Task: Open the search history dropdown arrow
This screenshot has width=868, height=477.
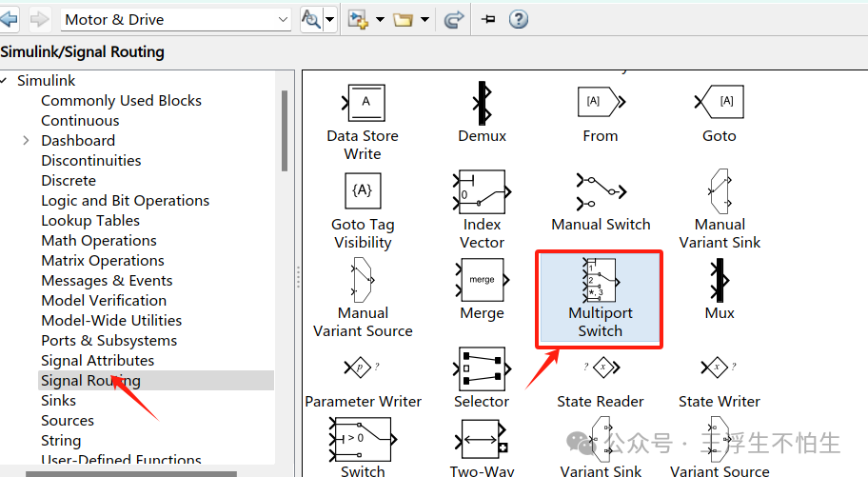Action: [x=283, y=20]
